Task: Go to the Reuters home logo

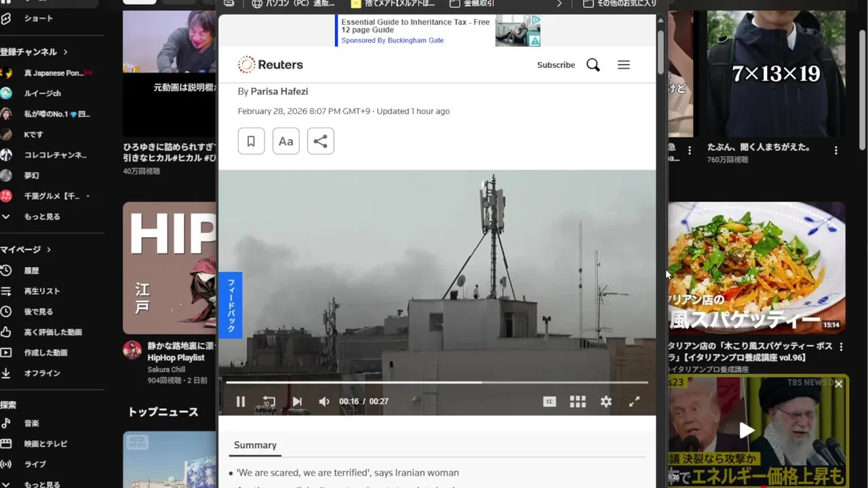Action: pos(271,64)
